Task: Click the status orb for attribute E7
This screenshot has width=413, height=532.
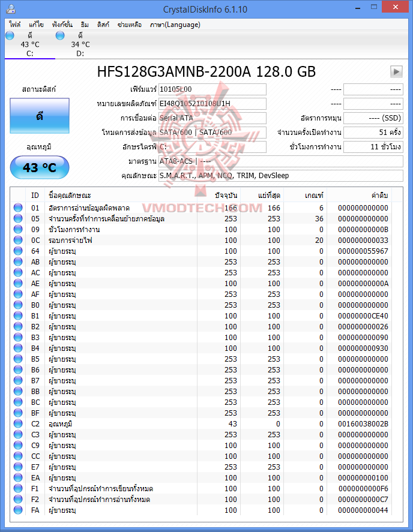Action: (18, 467)
